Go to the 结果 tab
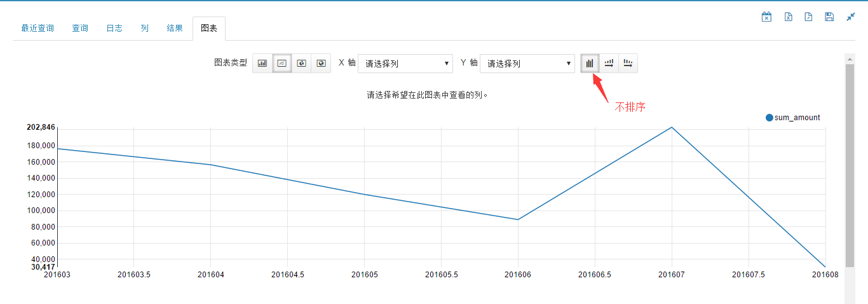This screenshot has height=304, width=868. pyautogui.click(x=175, y=29)
